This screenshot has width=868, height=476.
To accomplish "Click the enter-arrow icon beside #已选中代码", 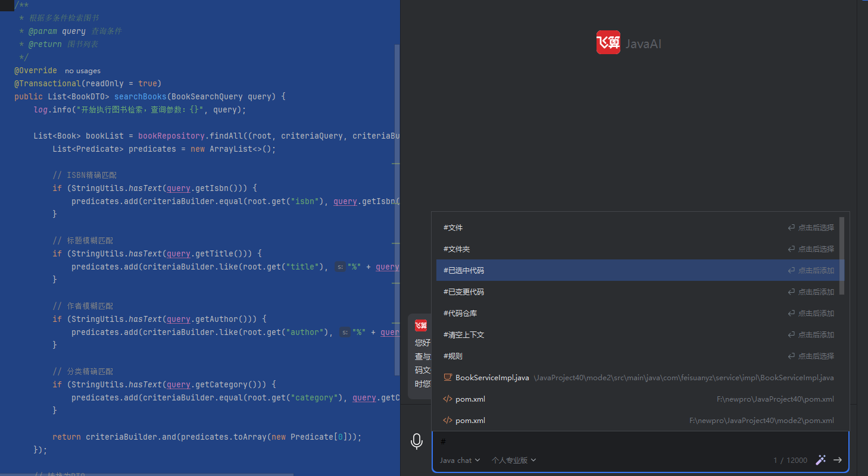I will [791, 271].
